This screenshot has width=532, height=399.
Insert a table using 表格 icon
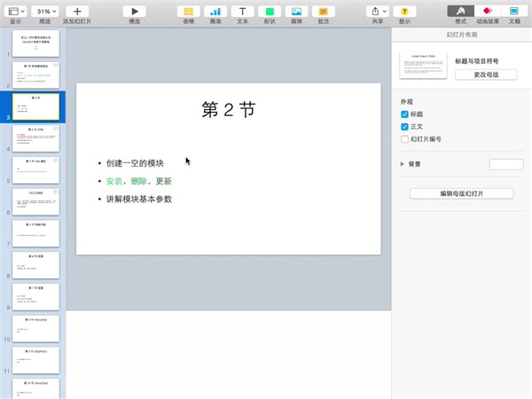[188, 12]
